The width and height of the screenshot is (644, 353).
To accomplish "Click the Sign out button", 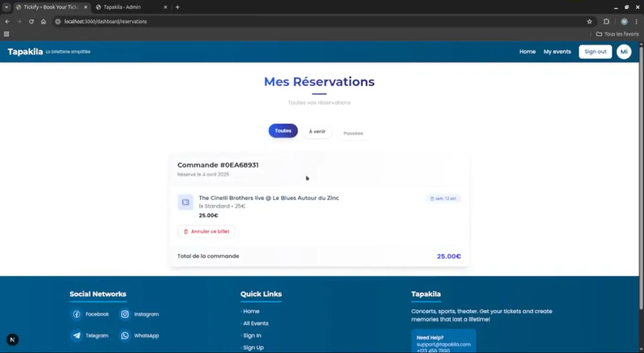I will tap(595, 52).
